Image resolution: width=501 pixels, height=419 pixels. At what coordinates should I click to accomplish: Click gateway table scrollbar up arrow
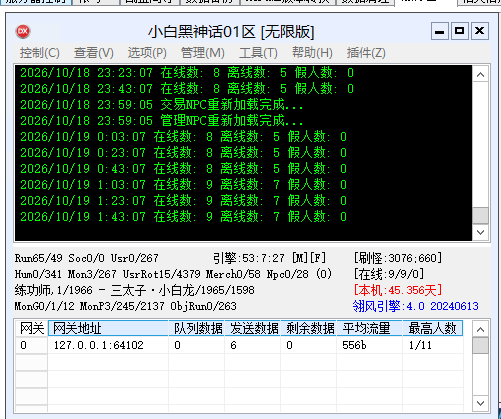pyautogui.click(x=480, y=330)
